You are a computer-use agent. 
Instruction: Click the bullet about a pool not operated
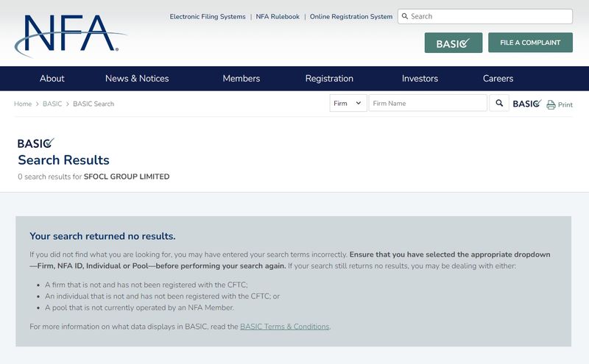[139, 307]
